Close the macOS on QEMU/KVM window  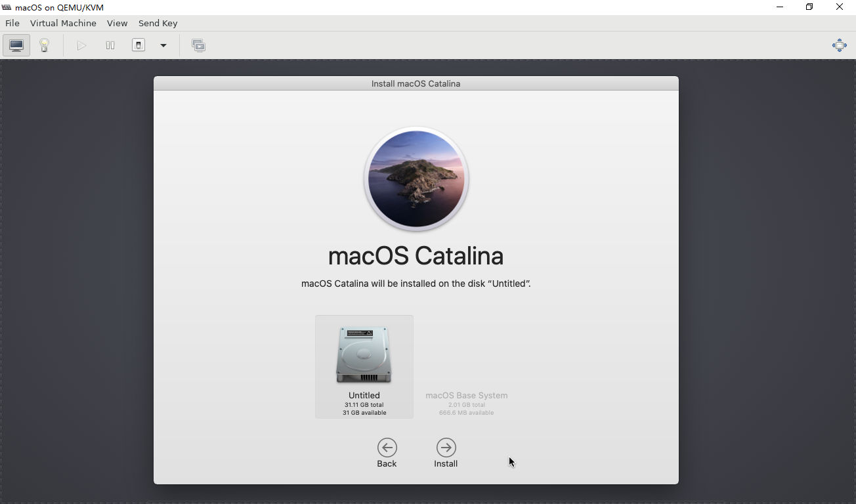coord(839,7)
